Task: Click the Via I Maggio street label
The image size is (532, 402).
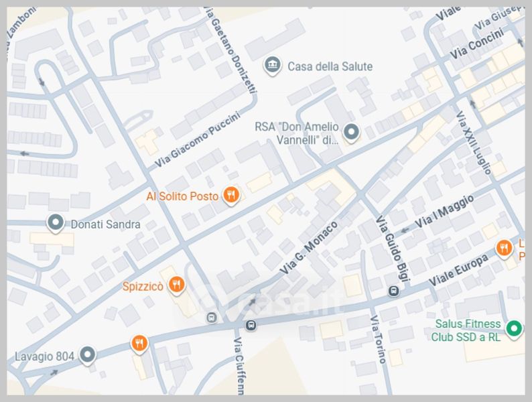Action: 444,211
